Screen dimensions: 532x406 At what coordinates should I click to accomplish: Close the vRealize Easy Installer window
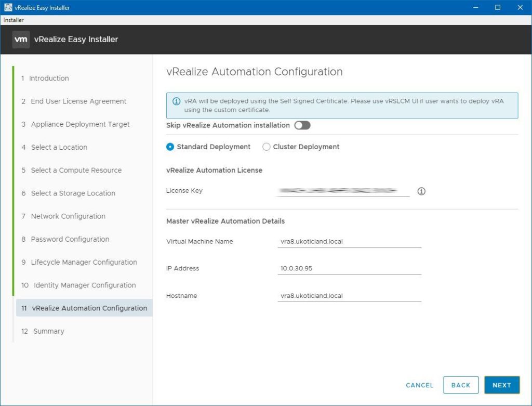tap(520, 7)
